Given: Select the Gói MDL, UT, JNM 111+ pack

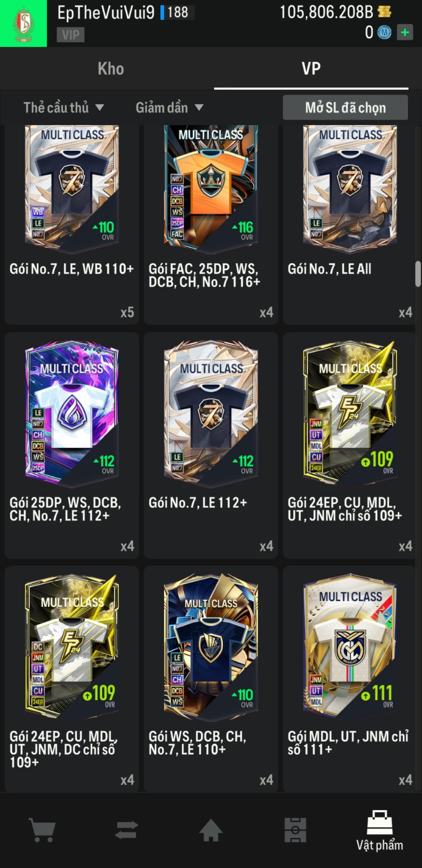Looking at the screenshot, I should (350, 679).
